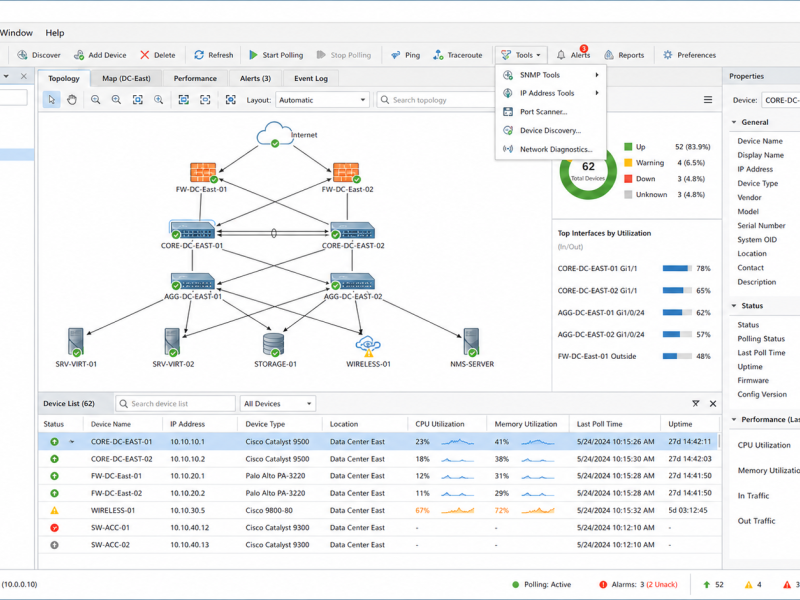Choose Network Diagnostics from Tools menu
The image size is (800, 600).
point(551,149)
